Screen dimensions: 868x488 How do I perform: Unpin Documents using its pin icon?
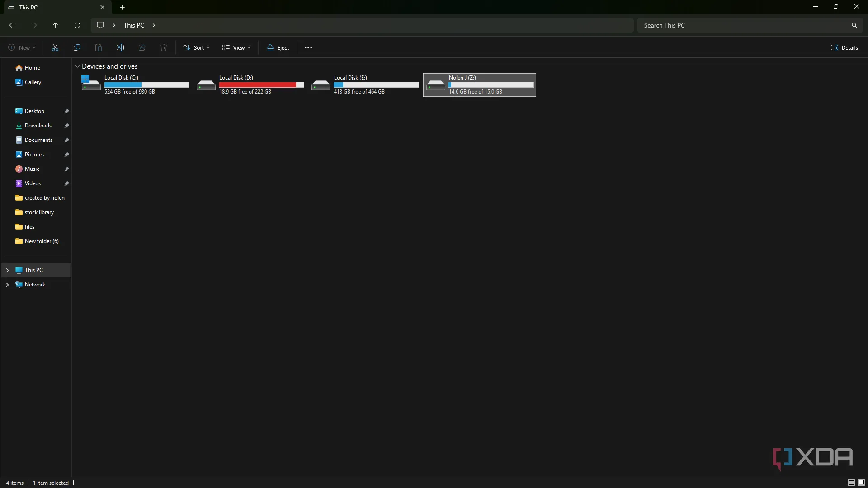pyautogui.click(x=66, y=140)
